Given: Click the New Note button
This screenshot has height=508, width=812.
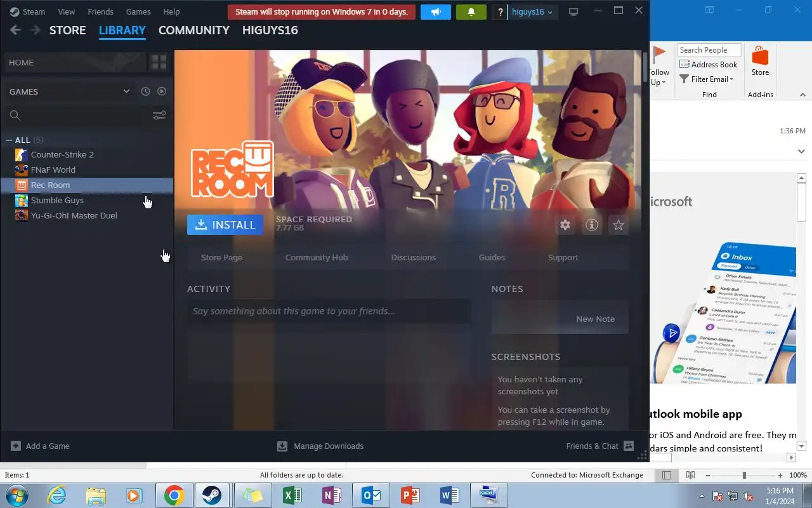Looking at the screenshot, I should click(560, 319).
